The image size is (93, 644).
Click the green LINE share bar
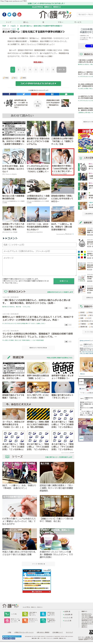click(x=67, y=94)
